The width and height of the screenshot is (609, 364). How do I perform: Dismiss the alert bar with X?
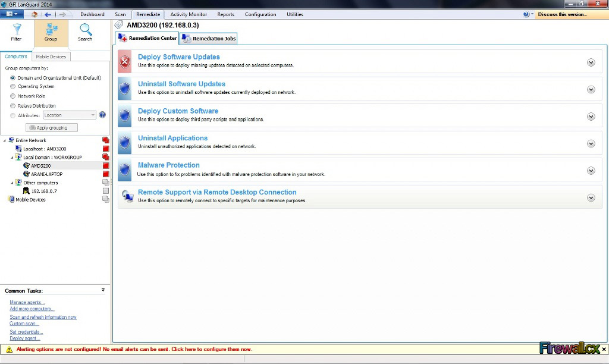[604, 349]
